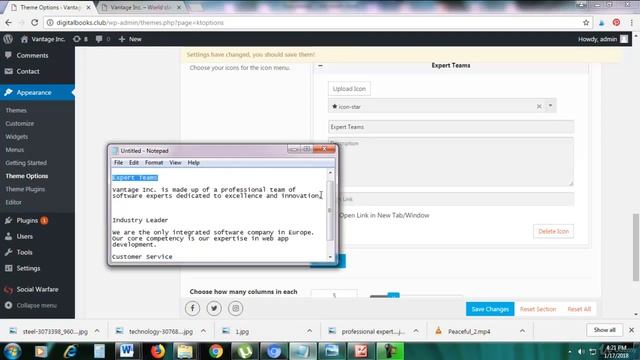The height and width of the screenshot is (360, 640).
Task: Open Firefox from the taskbar
Action: click(x=158, y=351)
